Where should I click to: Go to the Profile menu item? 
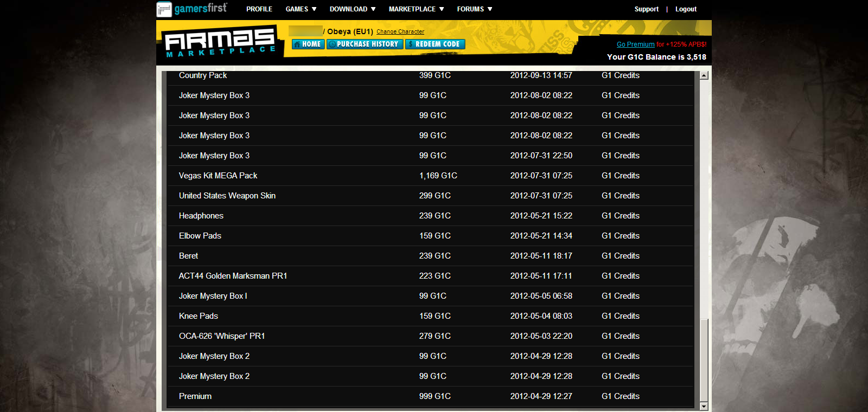pos(259,9)
